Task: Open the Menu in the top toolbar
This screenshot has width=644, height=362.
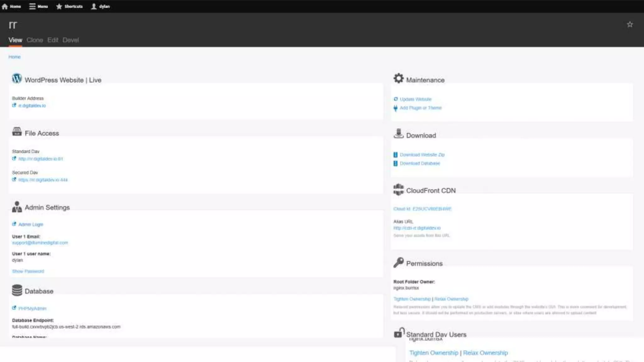Action: pyautogui.click(x=39, y=6)
